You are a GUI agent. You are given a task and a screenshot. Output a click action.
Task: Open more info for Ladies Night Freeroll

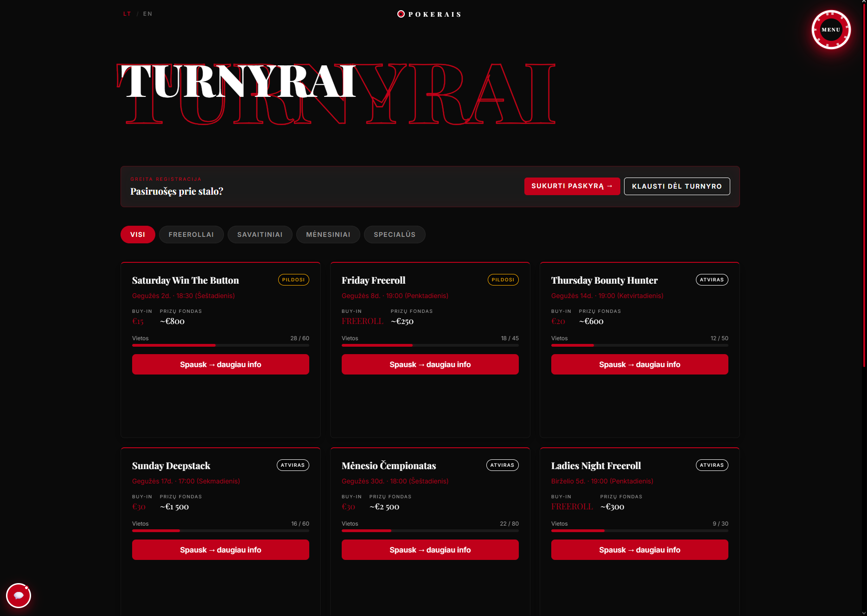click(640, 550)
